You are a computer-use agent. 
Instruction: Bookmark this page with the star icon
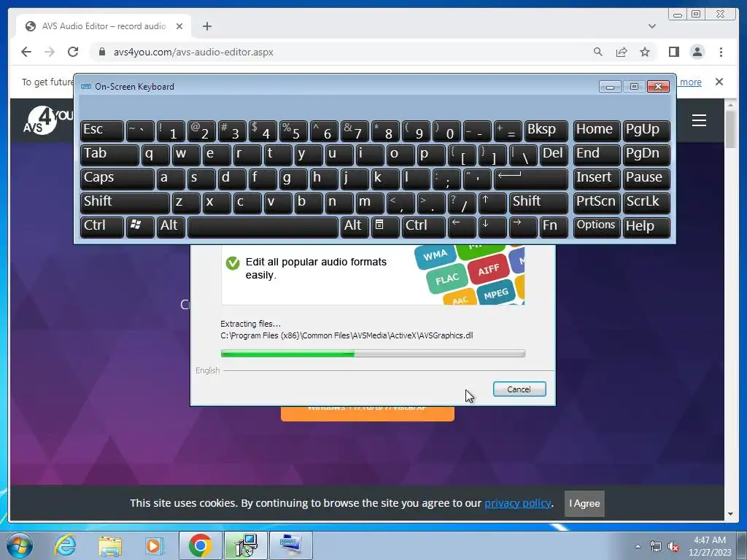645,52
